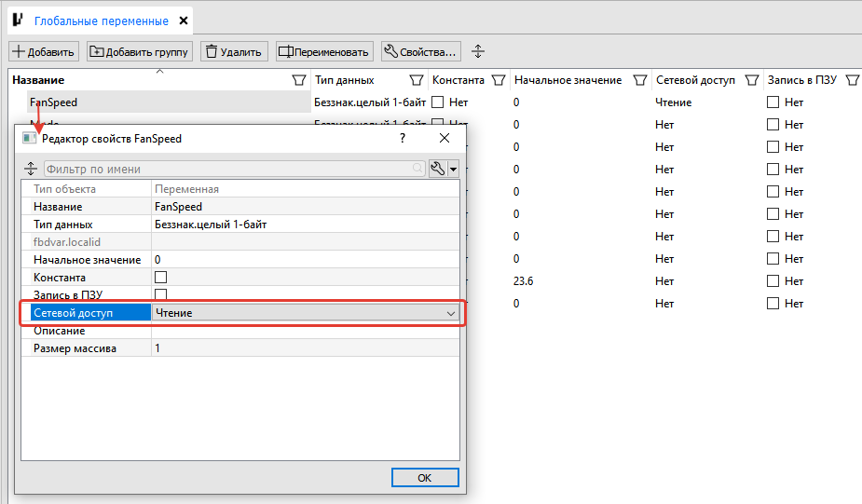Click the filter icon in Константа column
The height and width of the screenshot is (504, 862).
tap(499, 80)
